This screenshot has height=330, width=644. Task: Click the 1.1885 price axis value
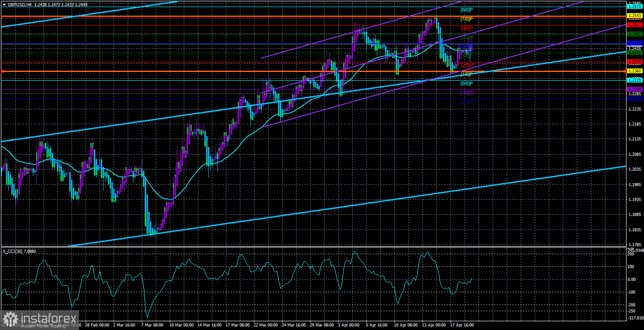pos(635,215)
